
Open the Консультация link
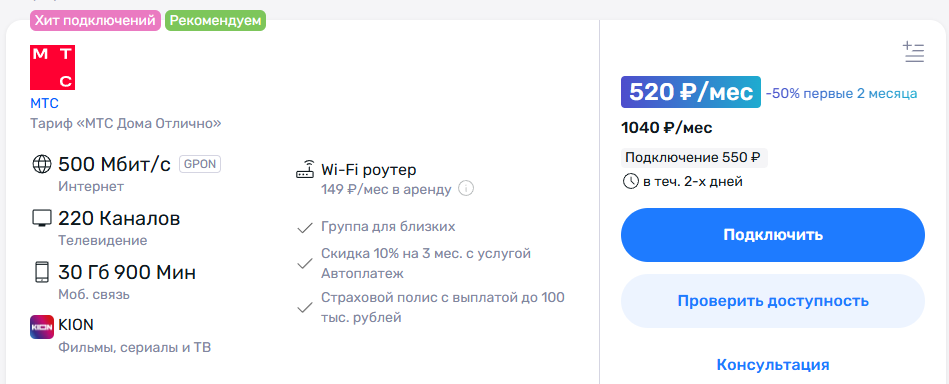coord(773,365)
